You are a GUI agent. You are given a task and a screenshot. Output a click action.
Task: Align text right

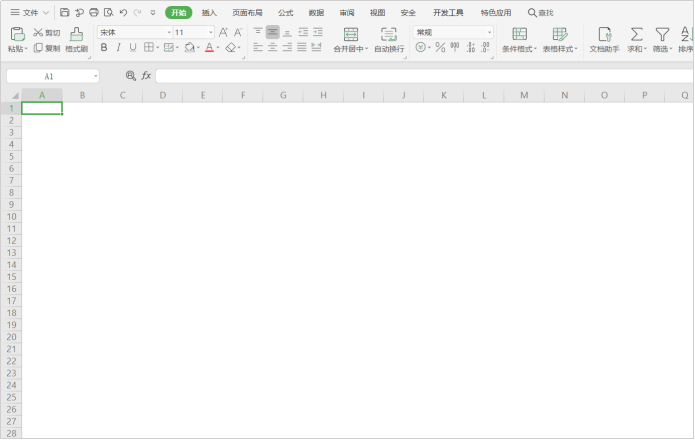287,47
